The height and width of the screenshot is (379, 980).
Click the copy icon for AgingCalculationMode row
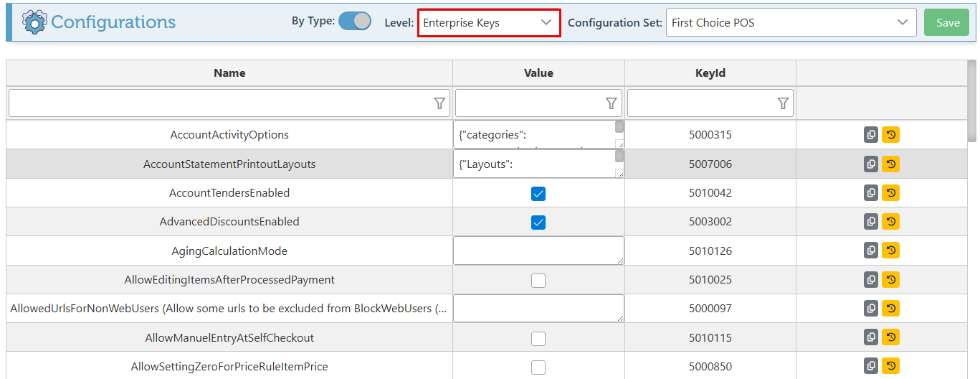[x=871, y=251]
